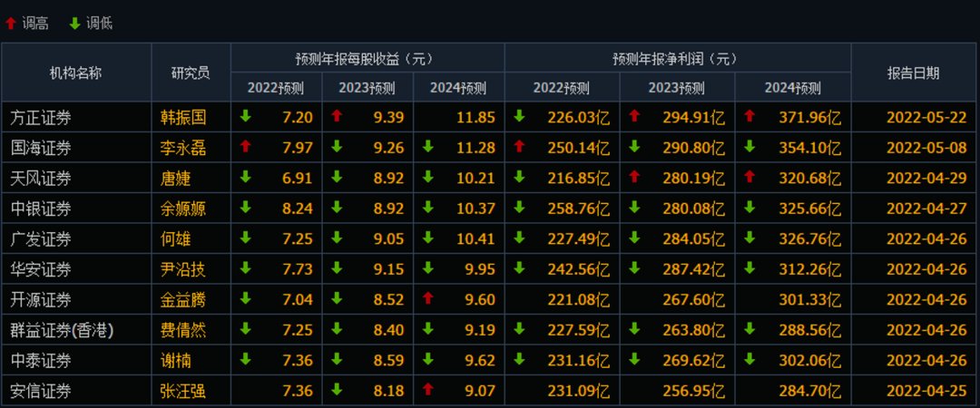Click the 267.60亿 net profit value
The width and height of the screenshot is (980, 408).
coord(694,300)
